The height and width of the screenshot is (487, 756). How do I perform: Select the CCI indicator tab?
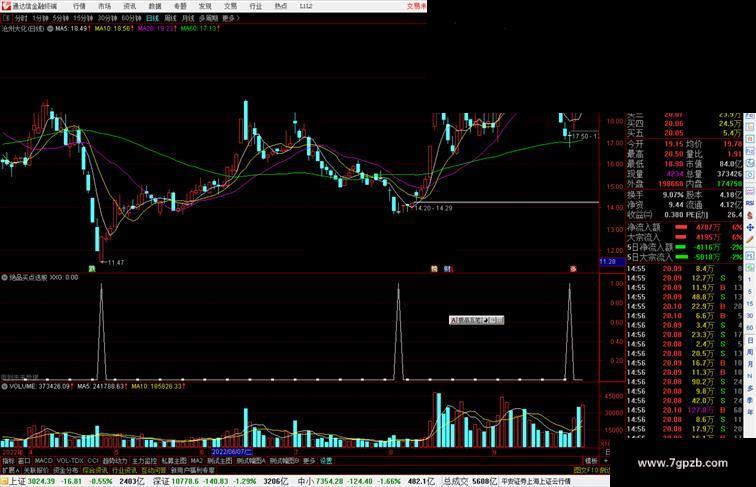pos(93,461)
